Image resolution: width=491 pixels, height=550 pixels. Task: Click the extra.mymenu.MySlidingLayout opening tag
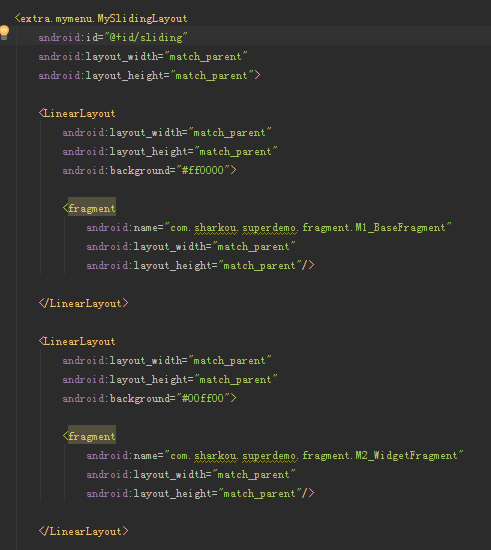tap(101, 18)
